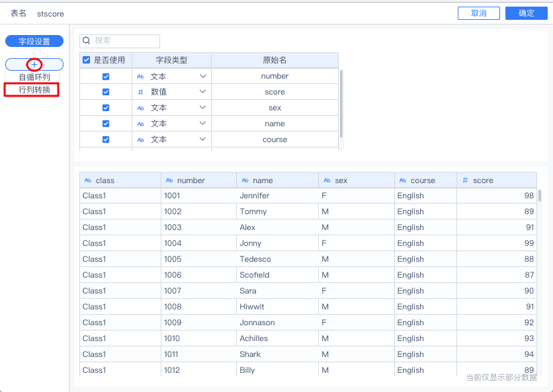This screenshot has height=392, width=553.
Task: Click the score column hash icon
Action: [x=465, y=180]
